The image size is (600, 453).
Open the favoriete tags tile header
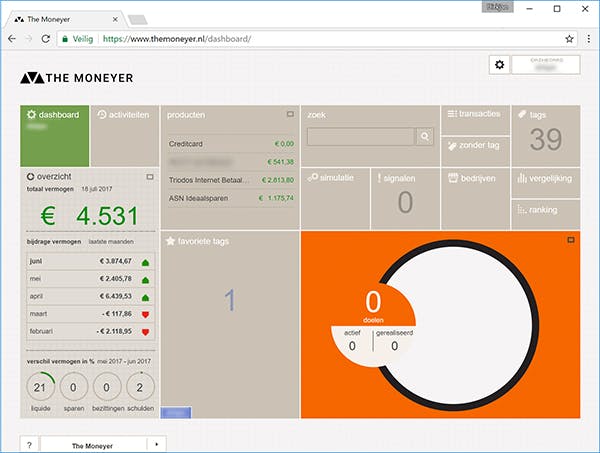198,241
